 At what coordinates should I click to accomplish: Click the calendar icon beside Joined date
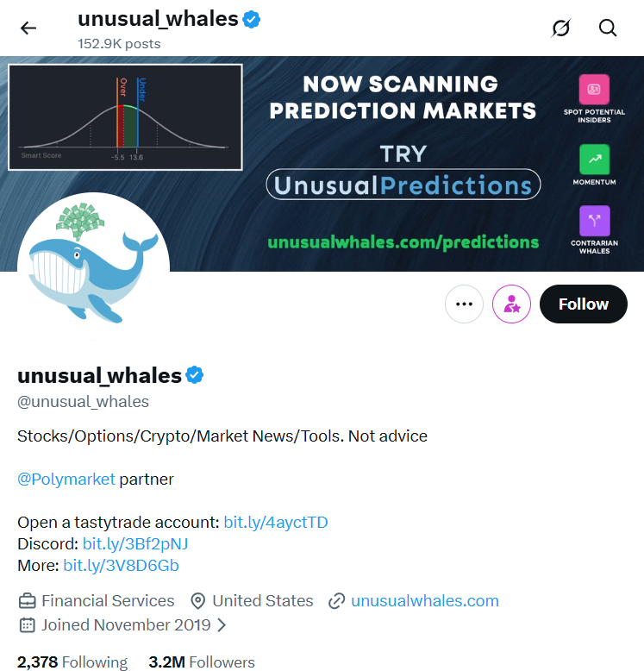point(28,625)
